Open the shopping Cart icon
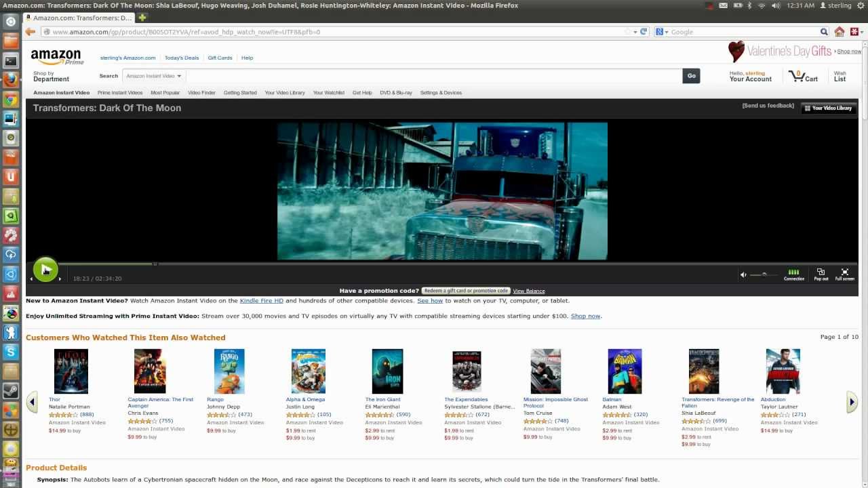 (803, 76)
